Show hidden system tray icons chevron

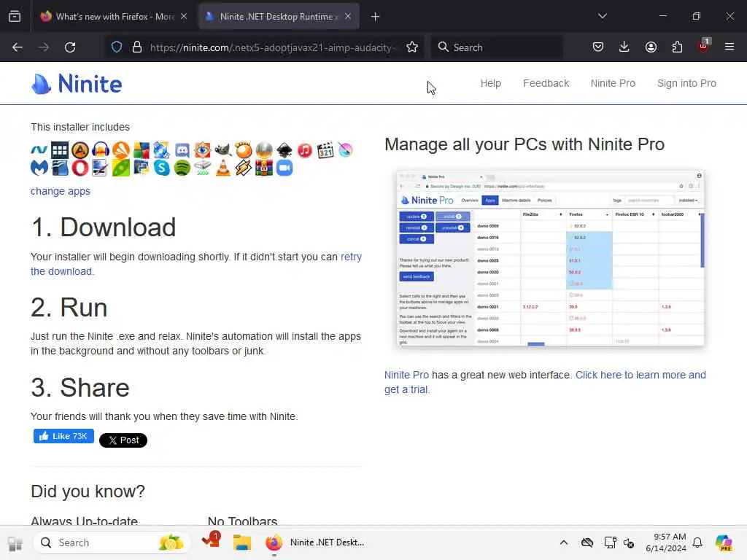[x=564, y=542]
